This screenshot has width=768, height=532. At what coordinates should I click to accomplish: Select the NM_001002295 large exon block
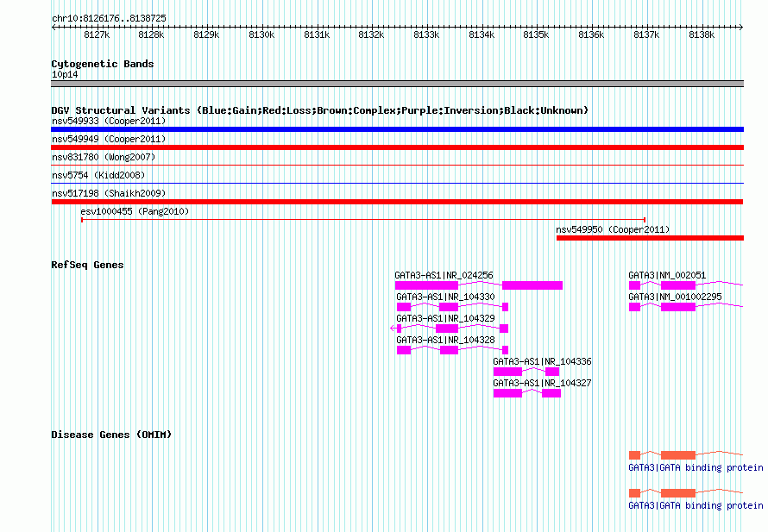pos(678,307)
